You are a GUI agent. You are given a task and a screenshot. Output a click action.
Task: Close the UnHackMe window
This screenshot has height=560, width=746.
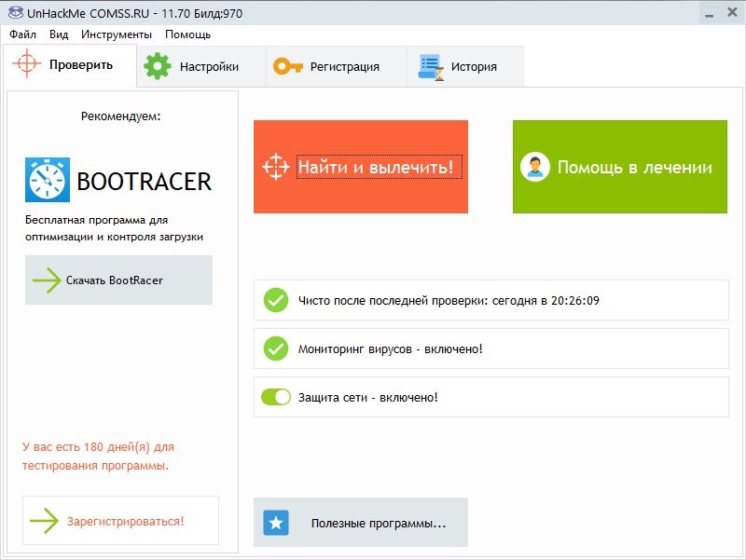tap(732, 12)
